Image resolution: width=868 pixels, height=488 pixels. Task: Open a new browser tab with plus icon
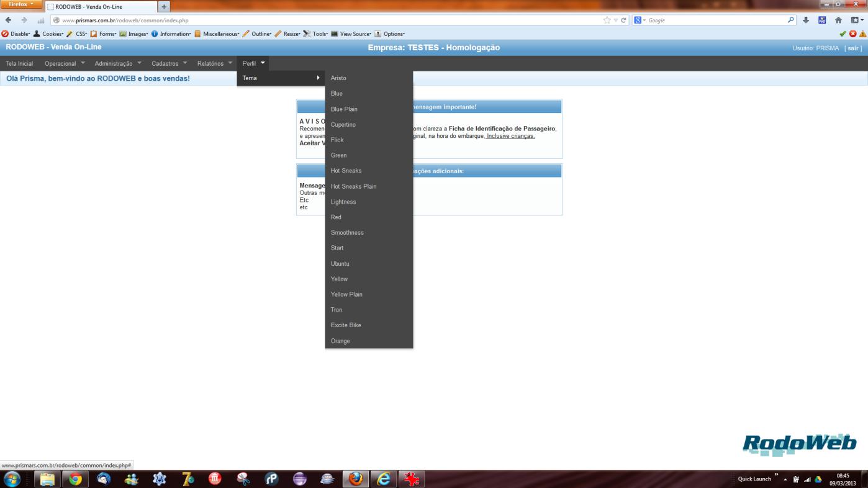[165, 7]
